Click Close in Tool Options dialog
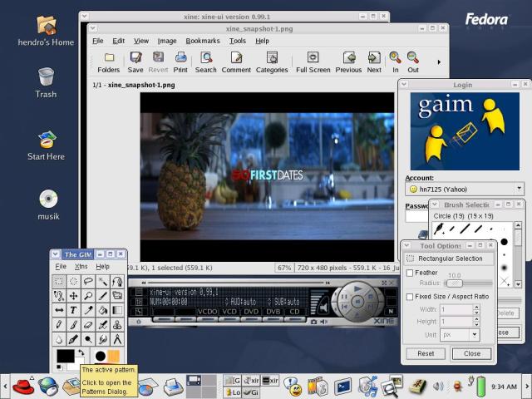This screenshot has width=532, height=399. pos(472,353)
